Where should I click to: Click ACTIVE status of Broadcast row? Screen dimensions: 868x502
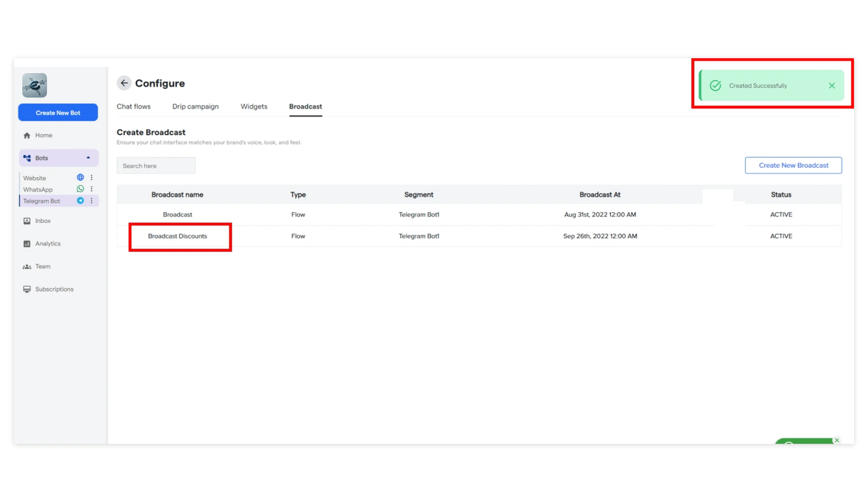(781, 214)
